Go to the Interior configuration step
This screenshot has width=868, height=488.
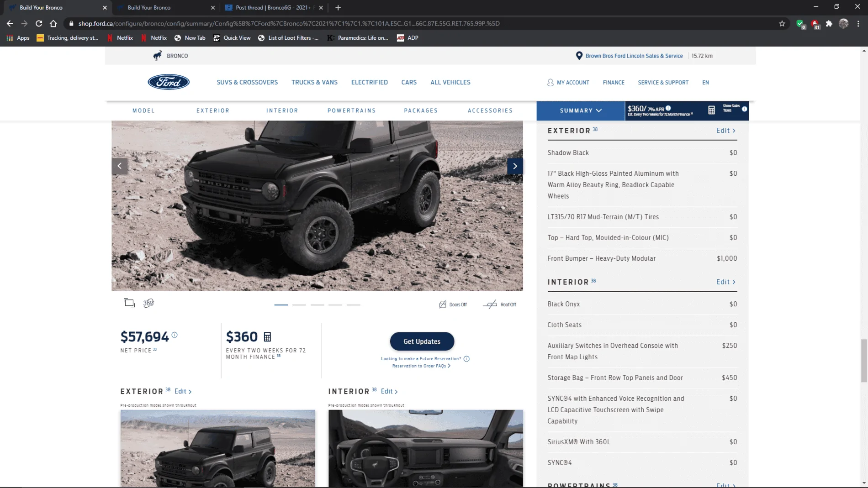(282, 110)
